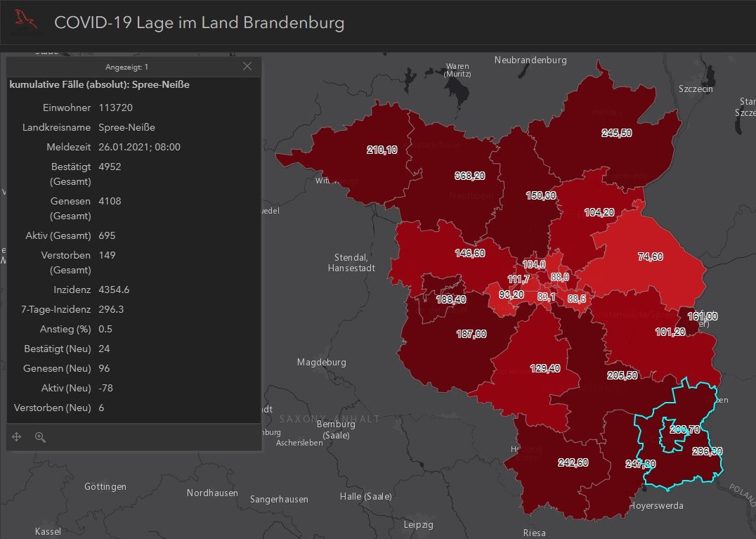Click the pan icon in popup footer
The height and width of the screenshot is (539, 756).
[17, 437]
